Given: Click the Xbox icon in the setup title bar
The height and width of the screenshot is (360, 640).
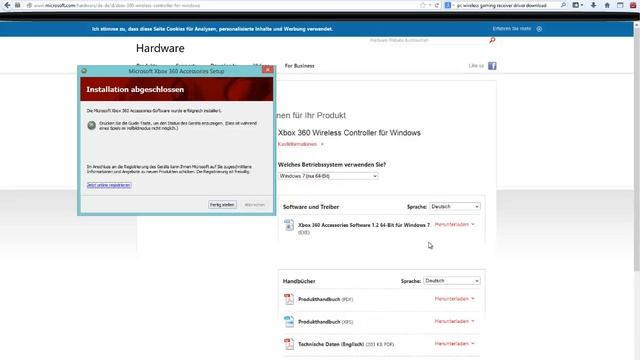Looking at the screenshot, I should (84, 71).
